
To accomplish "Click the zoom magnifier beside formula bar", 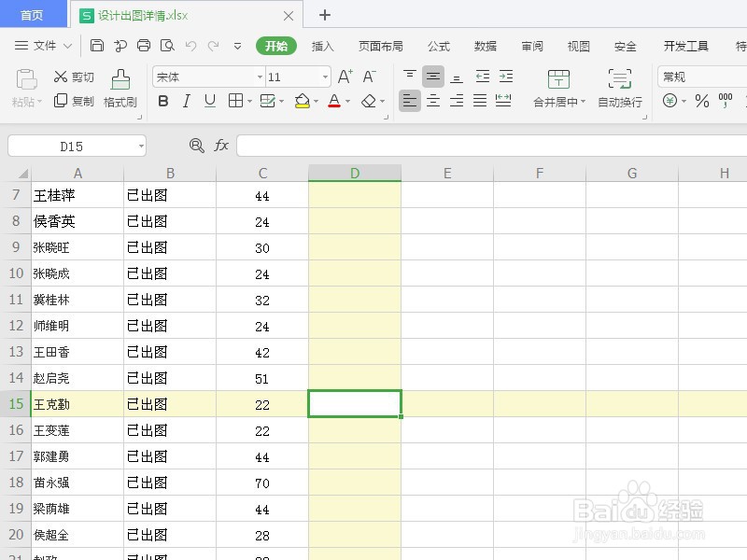I will (x=197, y=146).
